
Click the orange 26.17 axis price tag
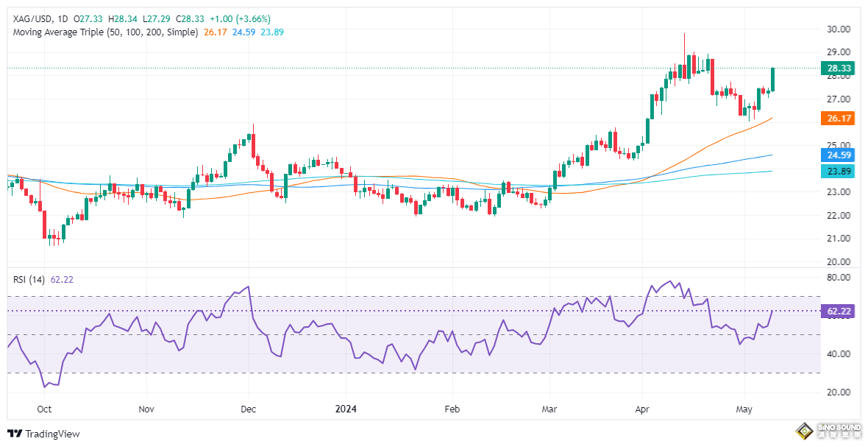(x=839, y=118)
